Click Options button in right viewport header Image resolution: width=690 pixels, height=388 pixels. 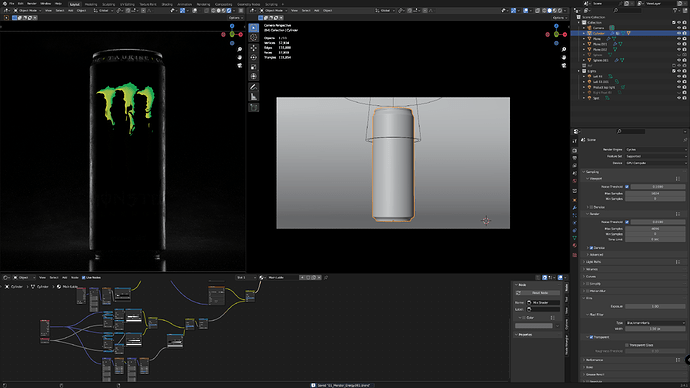559,18
